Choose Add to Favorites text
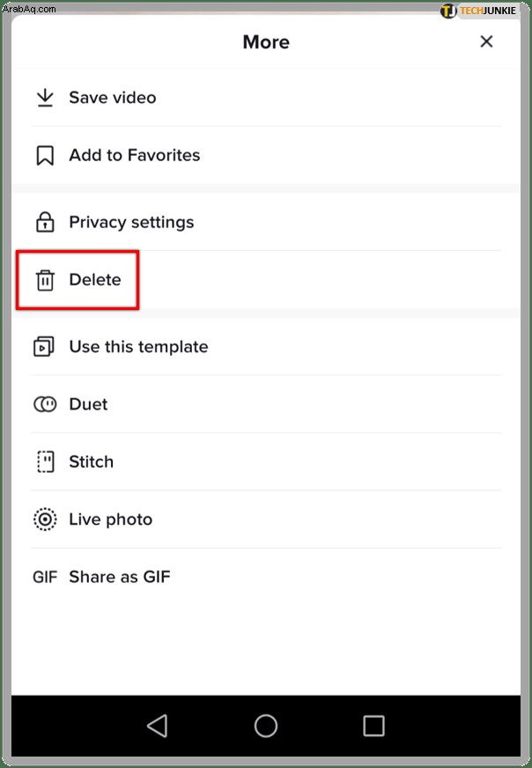Image resolution: width=532 pixels, height=768 pixels. click(x=135, y=155)
